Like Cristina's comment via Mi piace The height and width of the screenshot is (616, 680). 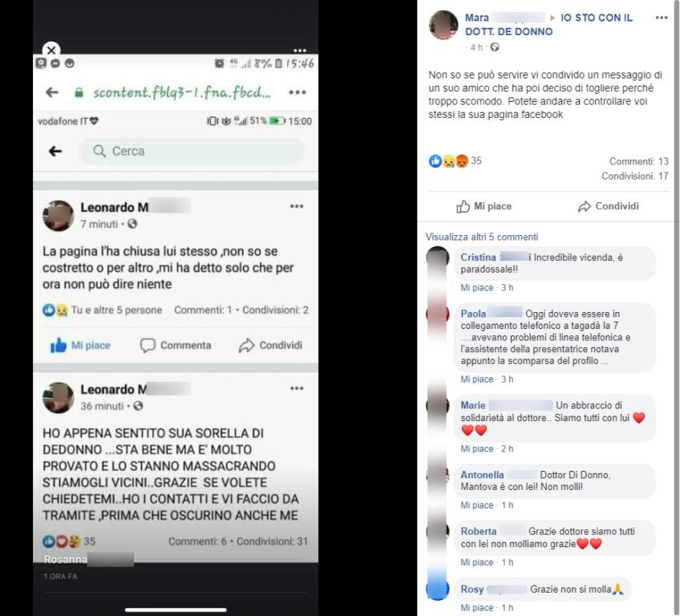476,288
